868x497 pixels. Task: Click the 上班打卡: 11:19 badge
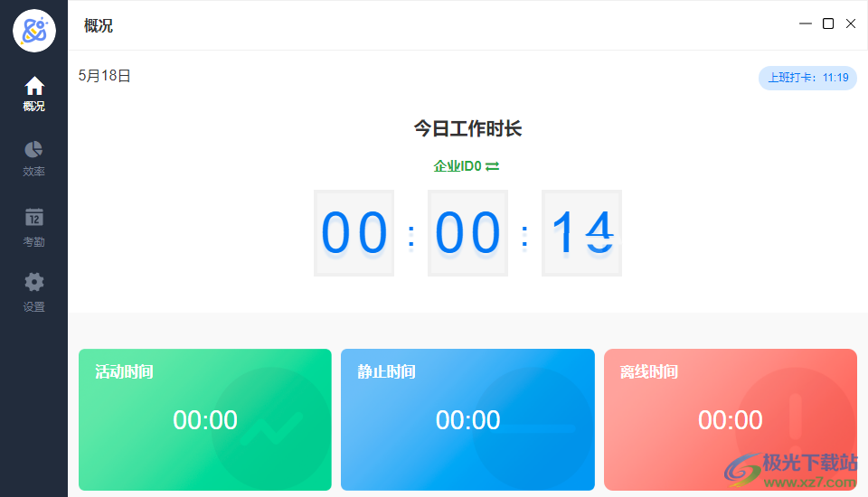807,78
